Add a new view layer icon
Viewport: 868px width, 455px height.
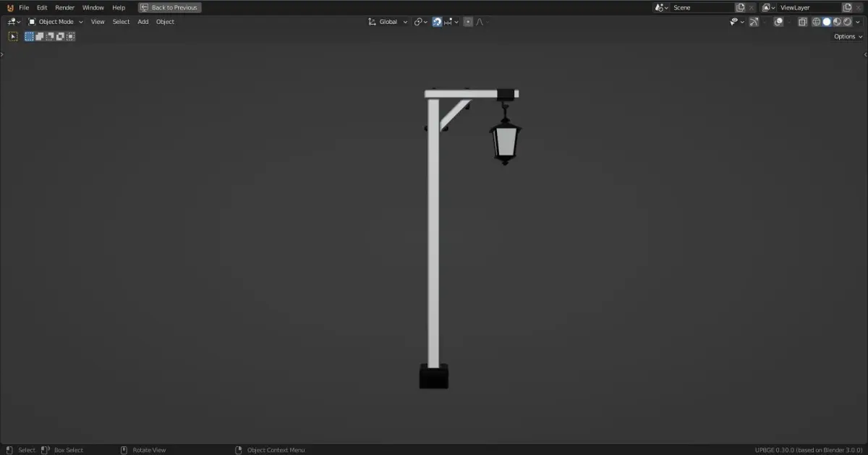pyautogui.click(x=847, y=7)
